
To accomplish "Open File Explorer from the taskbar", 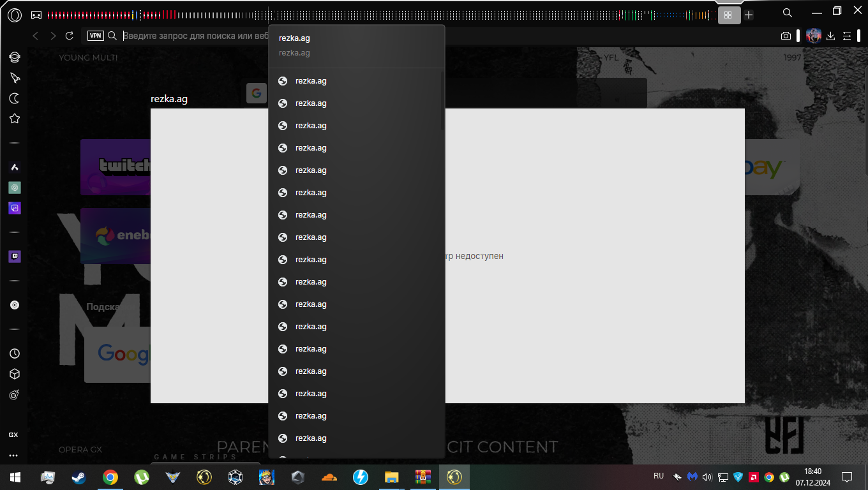I will click(392, 477).
